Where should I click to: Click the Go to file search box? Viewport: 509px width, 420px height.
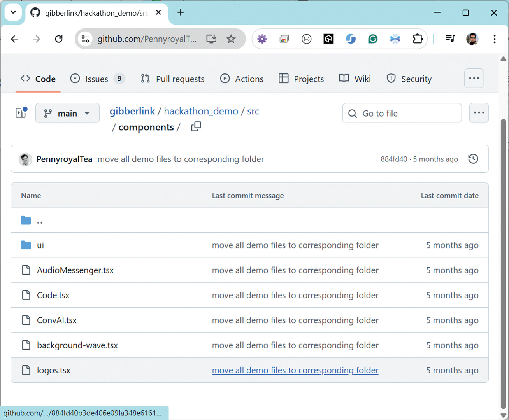click(402, 113)
